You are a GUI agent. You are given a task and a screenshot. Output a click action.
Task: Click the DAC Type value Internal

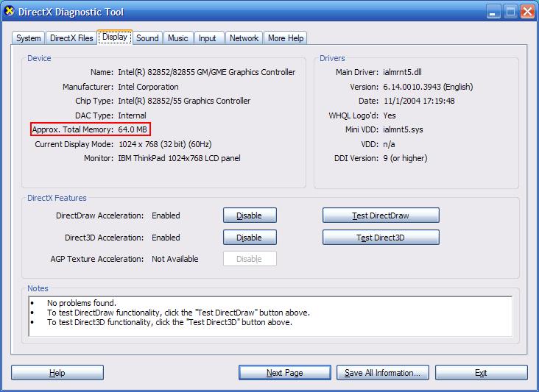pyautogui.click(x=132, y=115)
